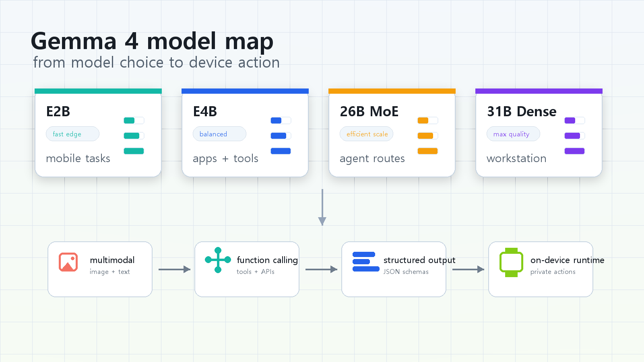Click the "apps + tools" text
Viewport: 644px width, 362px height.
(x=225, y=159)
